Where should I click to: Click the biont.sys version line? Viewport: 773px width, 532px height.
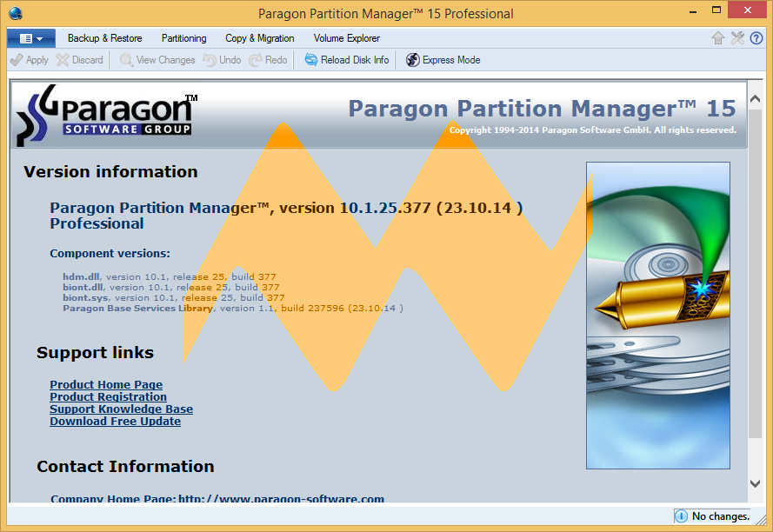click(174, 297)
